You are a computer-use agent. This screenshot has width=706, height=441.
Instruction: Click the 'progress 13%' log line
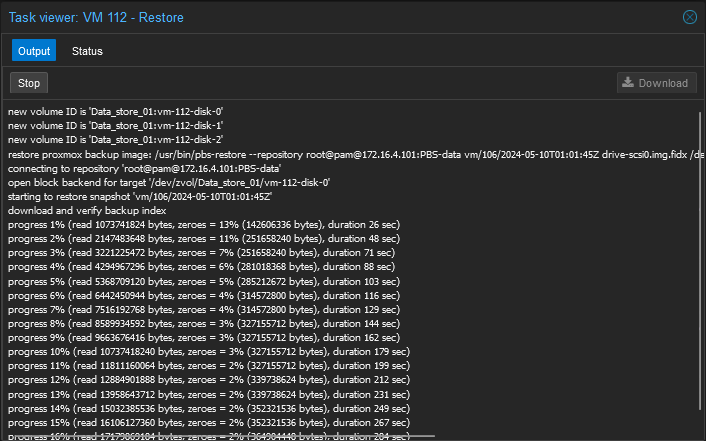click(x=209, y=394)
